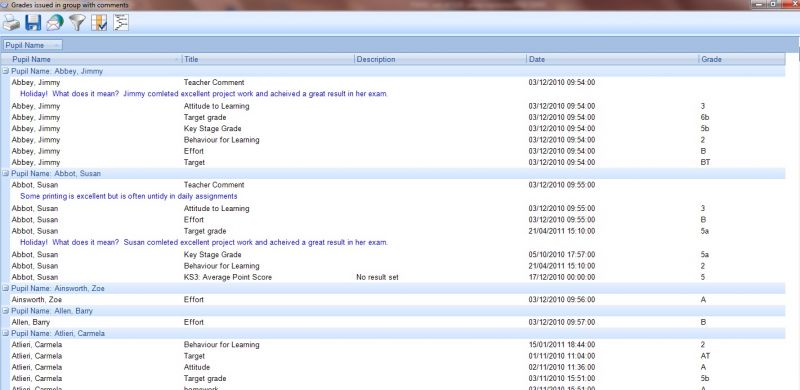This screenshot has width=800, height=390.
Task: Click the tree structure toolbar icon
Action: [121, 22]
